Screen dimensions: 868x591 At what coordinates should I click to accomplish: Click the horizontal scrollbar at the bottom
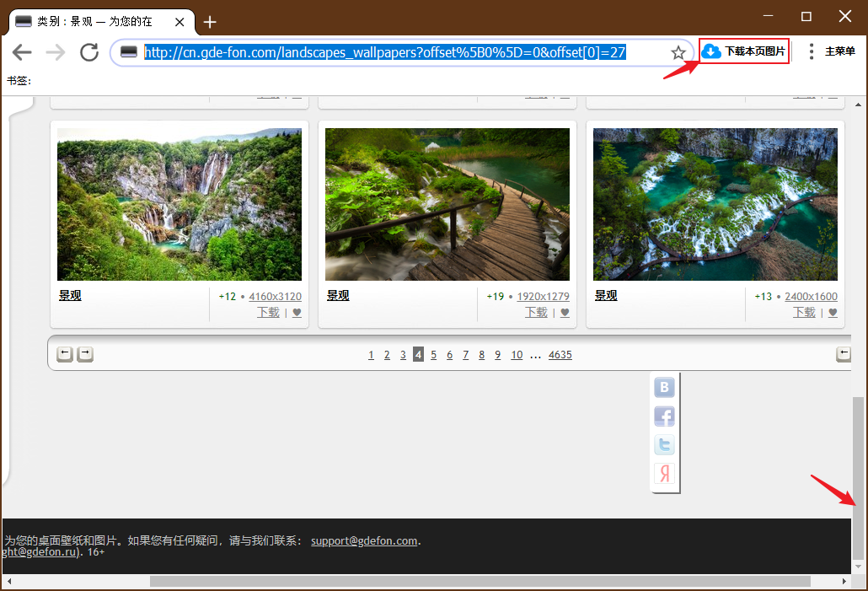480,581
